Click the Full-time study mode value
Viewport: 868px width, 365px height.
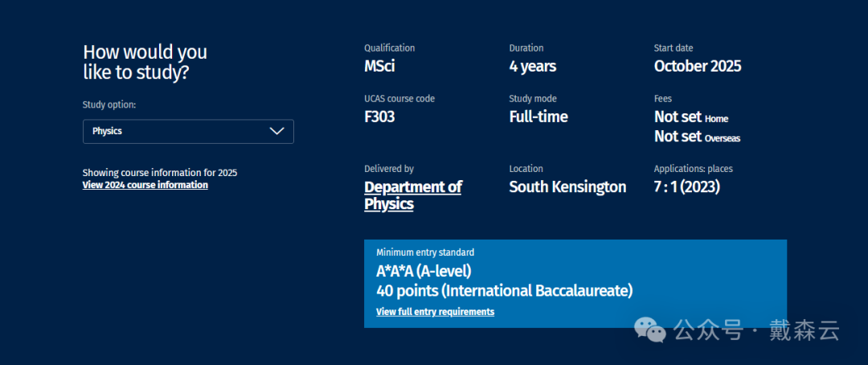point(538,117)
